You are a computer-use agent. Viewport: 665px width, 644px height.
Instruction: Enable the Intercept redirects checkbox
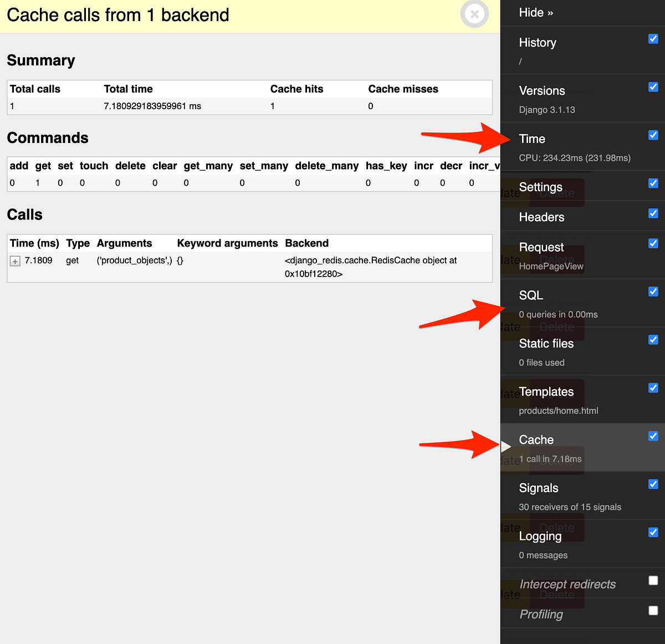(653, 580)
